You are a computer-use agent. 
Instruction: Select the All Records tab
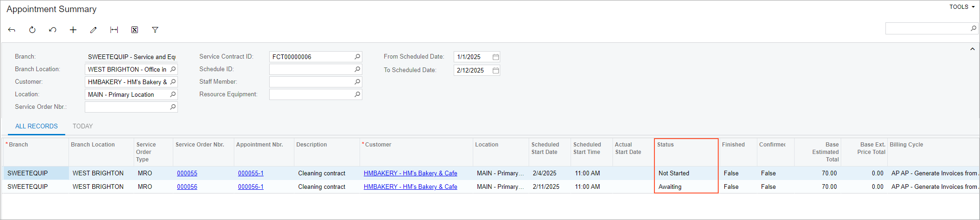pyautogui.click(x=36, y=126)
